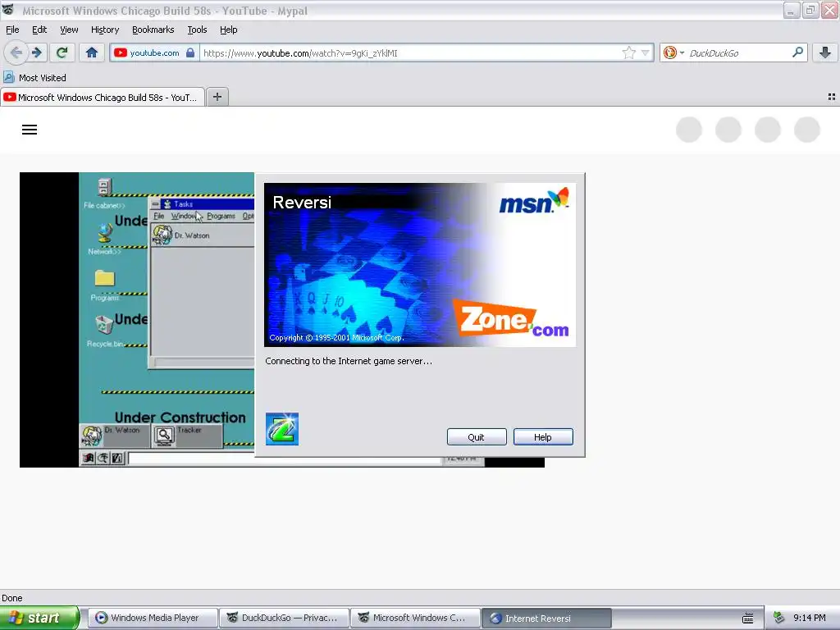
Task: Click the network tray icon near clock
Action: 779,618
